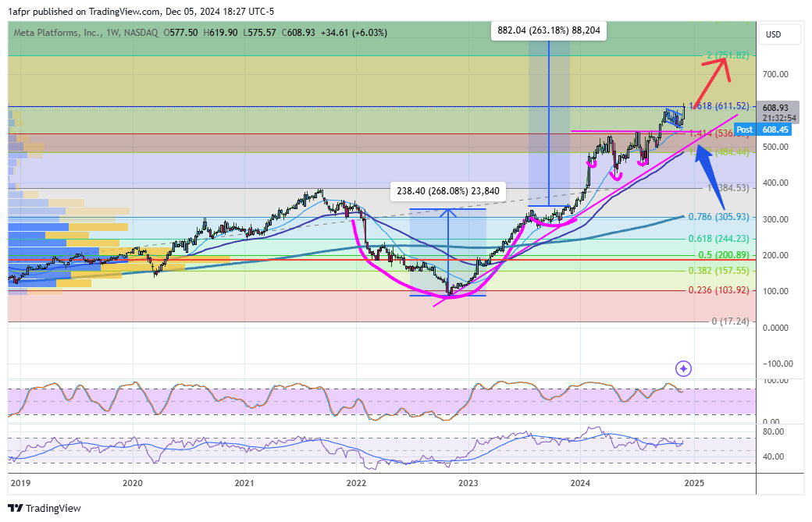Click the 80.00 tick on RSI scale

click(x=773, y=431)
